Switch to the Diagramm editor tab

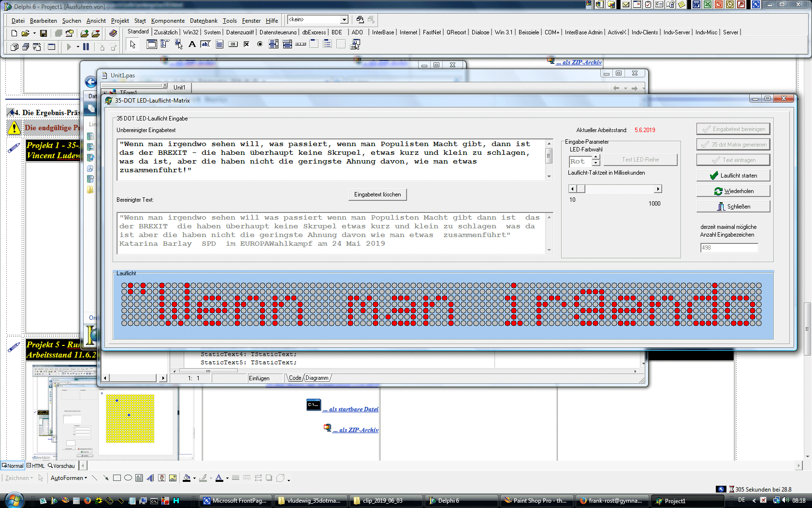[x=317, y=378]
